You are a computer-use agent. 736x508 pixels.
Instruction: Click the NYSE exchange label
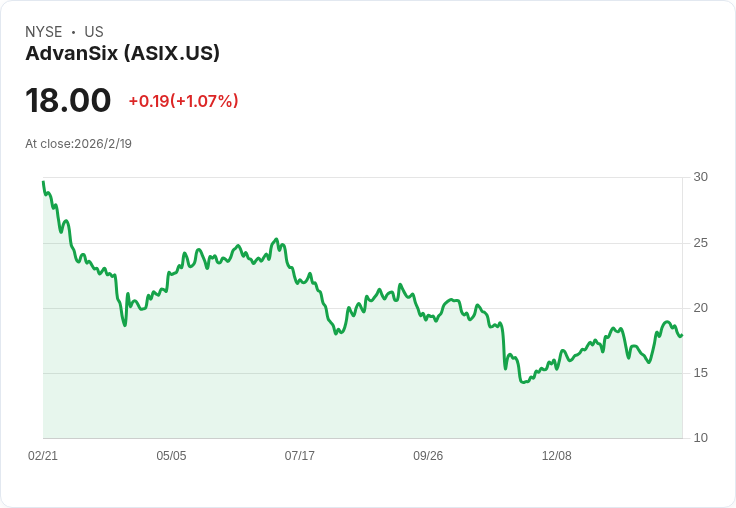(x=43, y=32)
